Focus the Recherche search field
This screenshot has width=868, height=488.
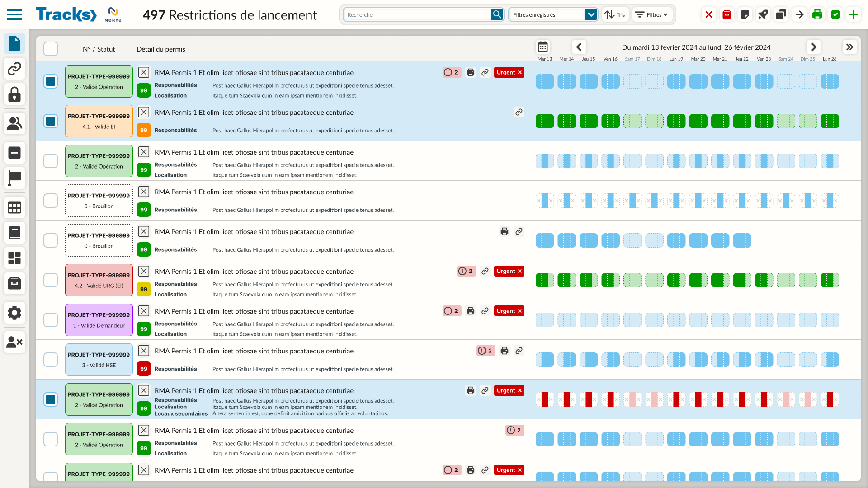tap(417, 14)
